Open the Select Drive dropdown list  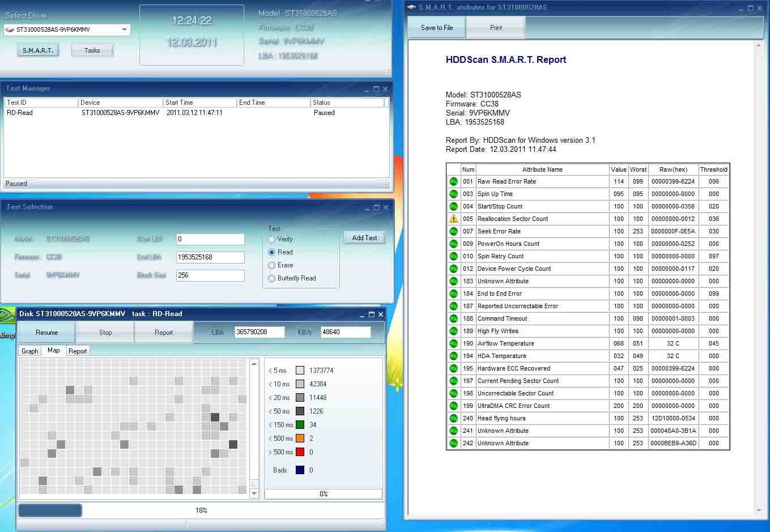click(x=124, y=30)
